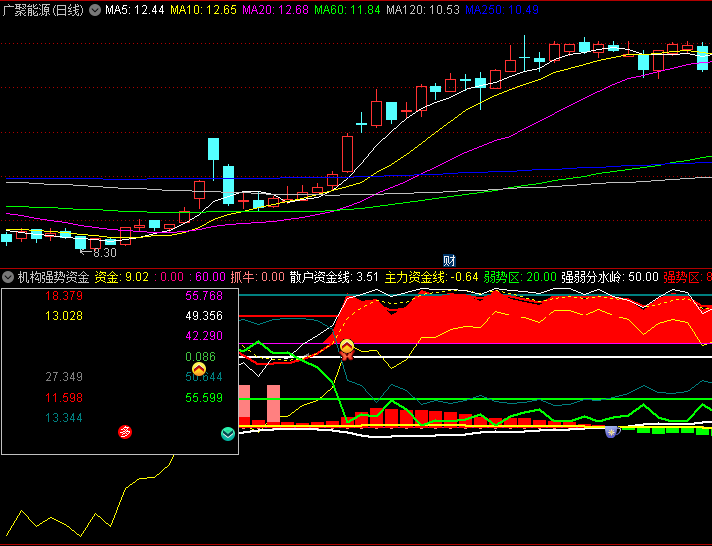Click the grey 27.349 value in the panel
Image resolution: width=712 pixels, height=546 pixels.
click(64, 377)
